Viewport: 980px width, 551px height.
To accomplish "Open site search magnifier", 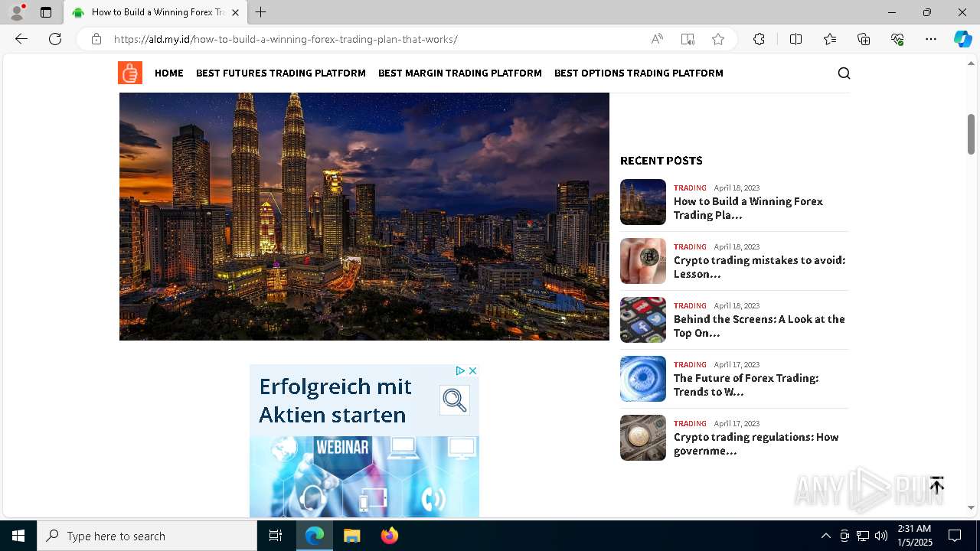I will coord(844,73).
